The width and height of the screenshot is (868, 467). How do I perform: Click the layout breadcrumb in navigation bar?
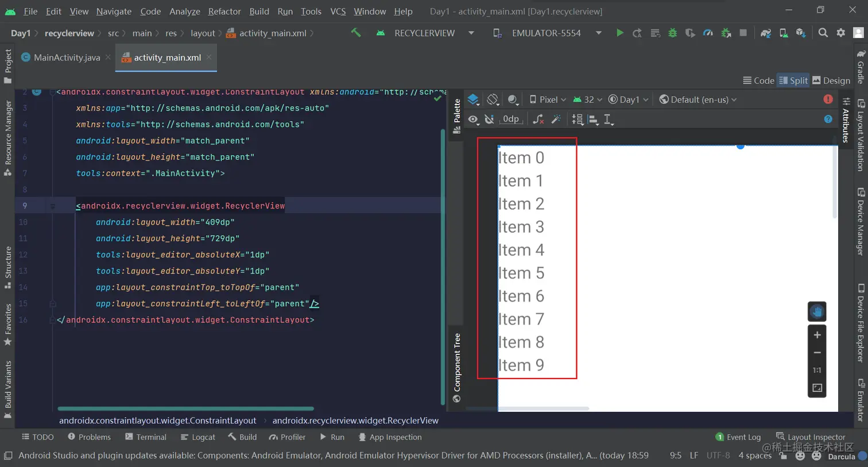(203, 33)
